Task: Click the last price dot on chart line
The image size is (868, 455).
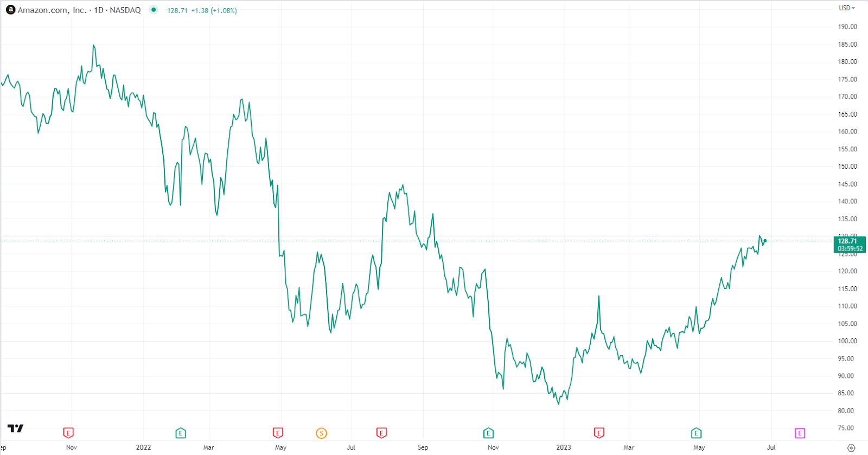Action: (x=765, y=241)
